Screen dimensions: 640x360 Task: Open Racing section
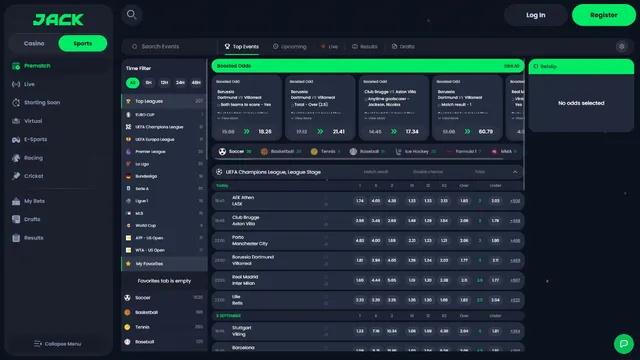59,158
